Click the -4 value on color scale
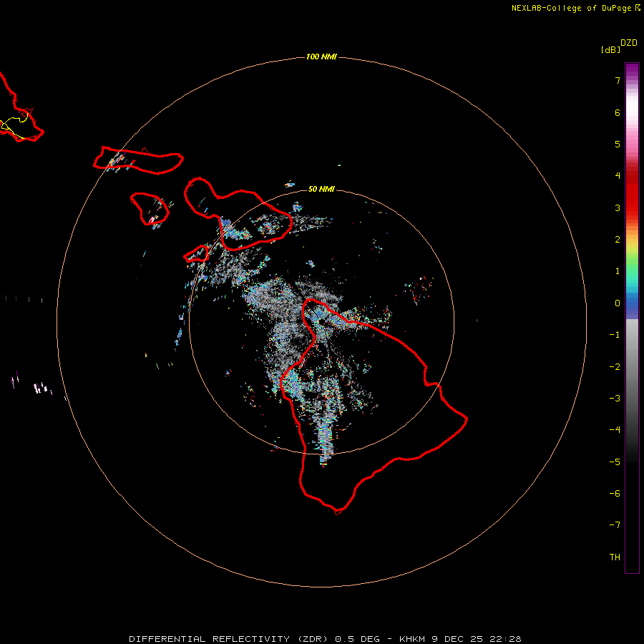 point(615,430)
